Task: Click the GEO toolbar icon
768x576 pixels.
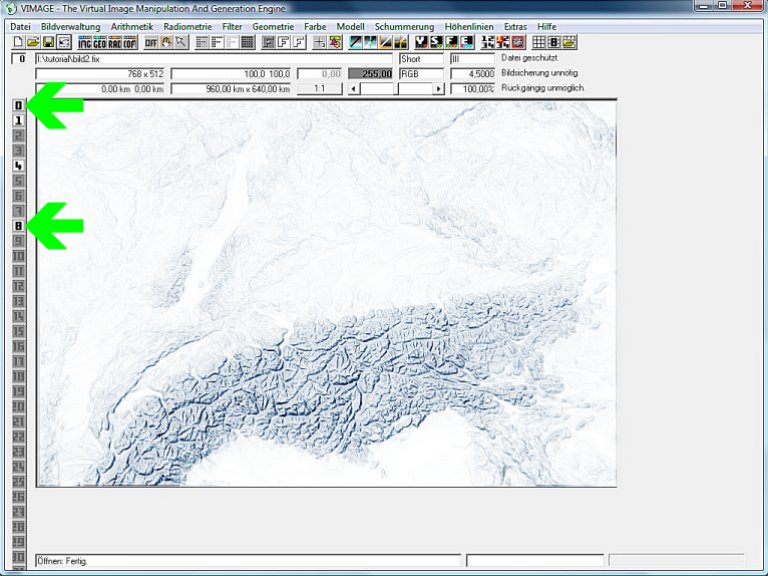Action: 101,42
